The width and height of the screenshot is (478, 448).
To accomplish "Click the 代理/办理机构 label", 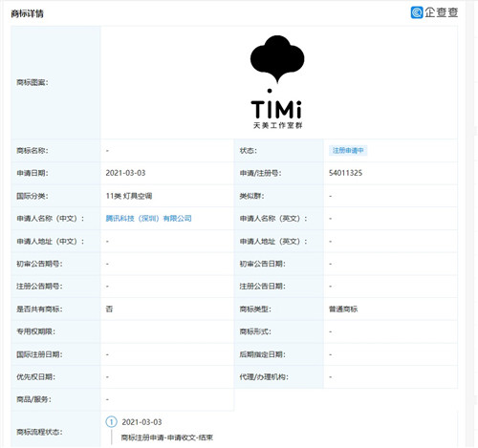I will (264, 377).
